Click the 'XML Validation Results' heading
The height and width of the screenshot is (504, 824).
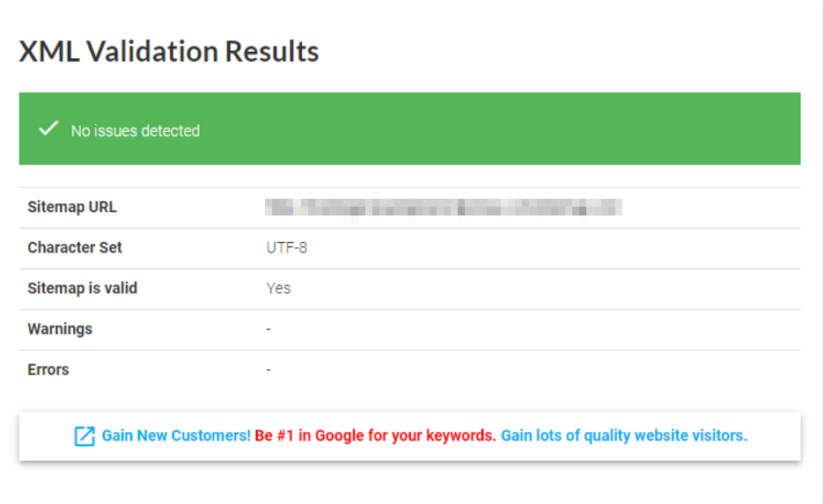169,52
